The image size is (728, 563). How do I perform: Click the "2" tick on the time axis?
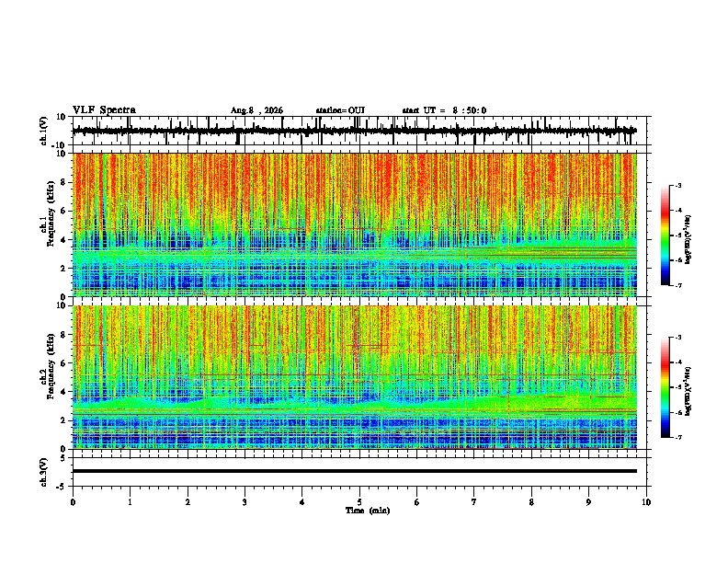[188, 502]
